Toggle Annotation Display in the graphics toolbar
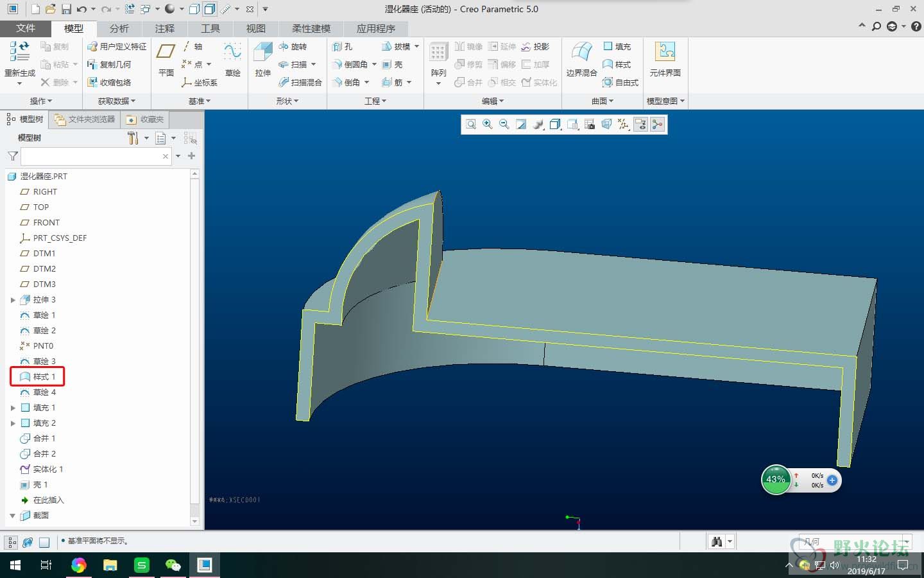This screenshot has height=578, width=924. click(x=640, y=125)
